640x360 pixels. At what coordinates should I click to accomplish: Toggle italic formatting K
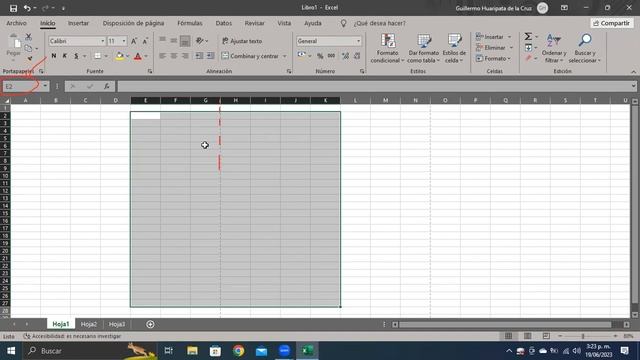pos(64,56)
